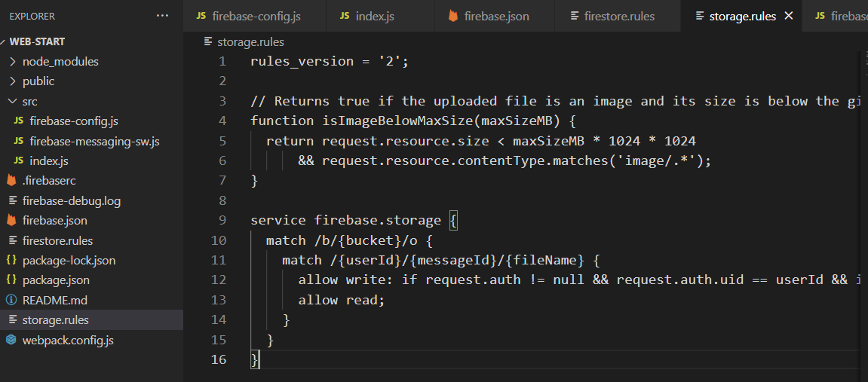The image size is (868, 382).
Task: Select the storage.rules editor tab
Action: coord(742,16)
